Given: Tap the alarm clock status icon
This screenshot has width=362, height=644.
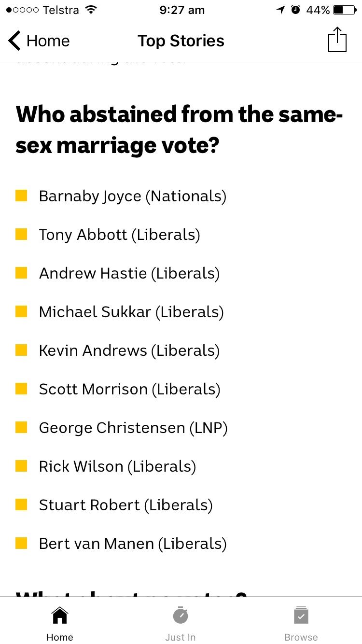Looking at the screenshot, I should [x=296, y=10].
